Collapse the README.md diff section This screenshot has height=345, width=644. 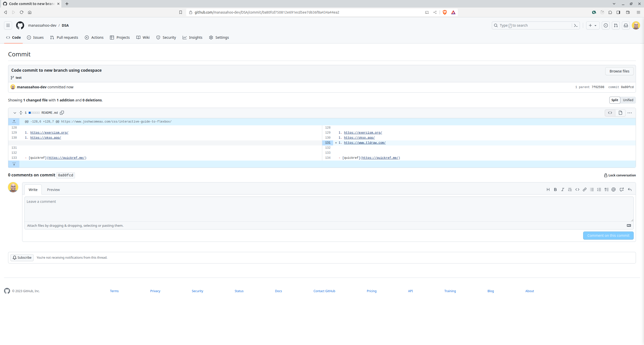click(x=15, y=113)
